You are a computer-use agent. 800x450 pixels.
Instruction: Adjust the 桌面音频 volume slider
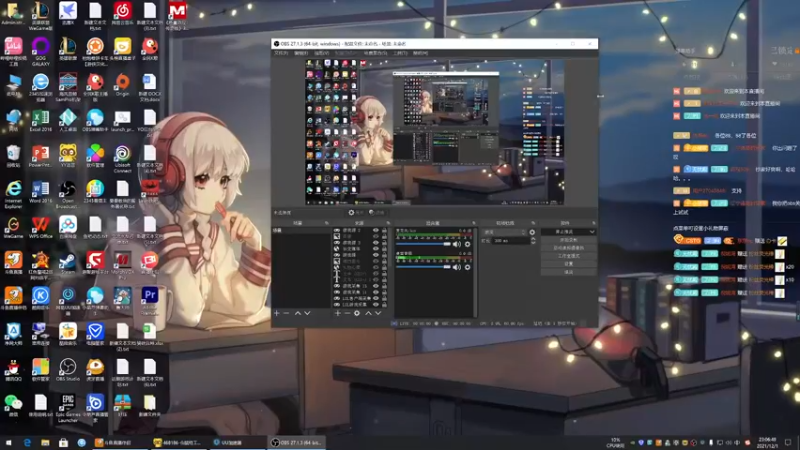[423, 267]
